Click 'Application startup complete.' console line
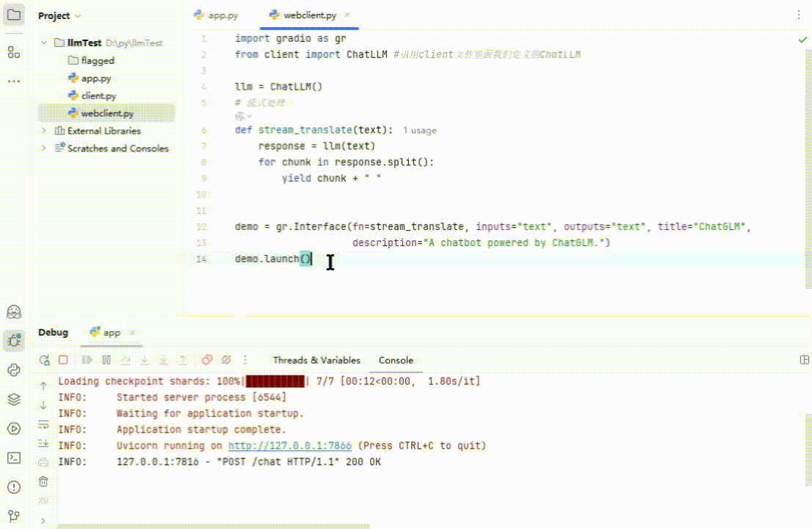Viewport: 812px width, 529px height. 201,430
